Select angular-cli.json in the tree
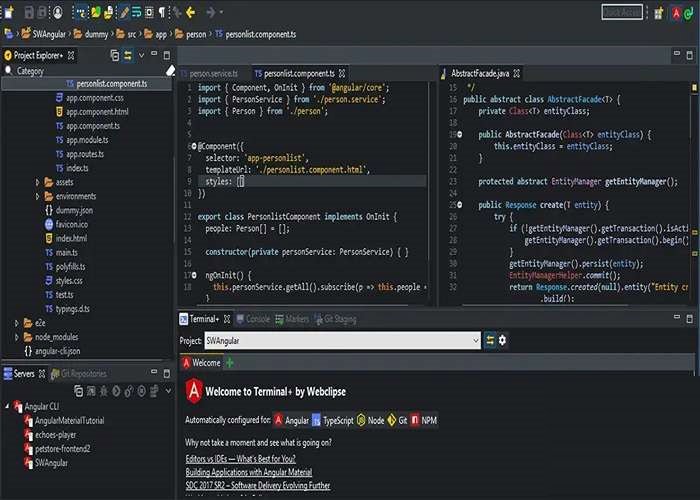Viewport: 700px width, 500px height. pos(57,351)
